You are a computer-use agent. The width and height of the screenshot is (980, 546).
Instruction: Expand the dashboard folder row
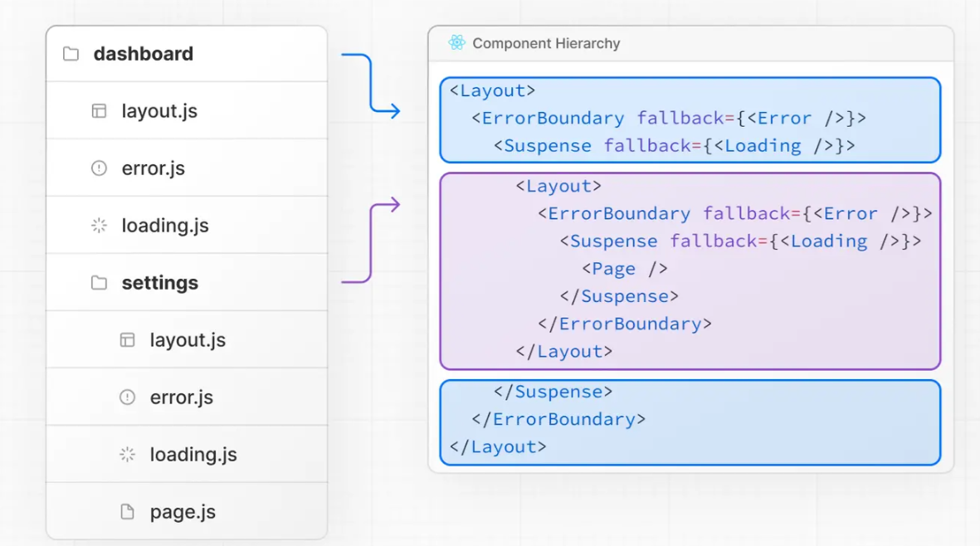coord(143,54)
